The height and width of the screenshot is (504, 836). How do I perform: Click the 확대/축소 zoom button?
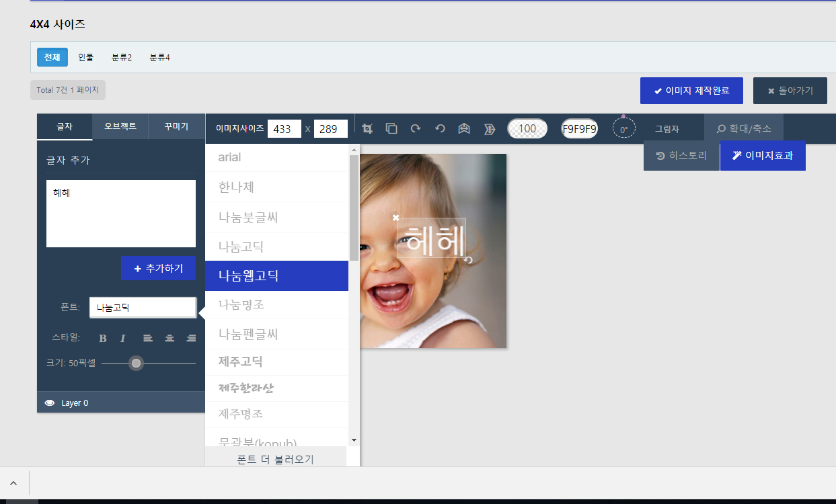744,128
